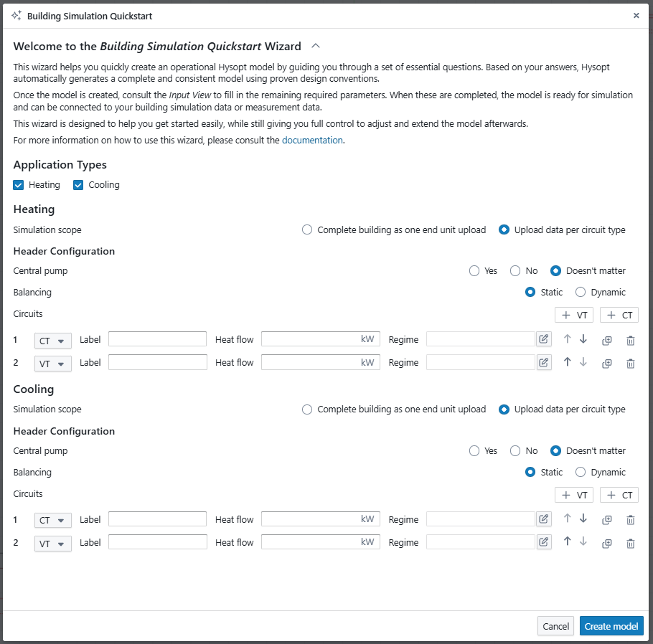Delete Heating circuit 1
Viewport: 653px width, 644px height.
coord(631,340)
